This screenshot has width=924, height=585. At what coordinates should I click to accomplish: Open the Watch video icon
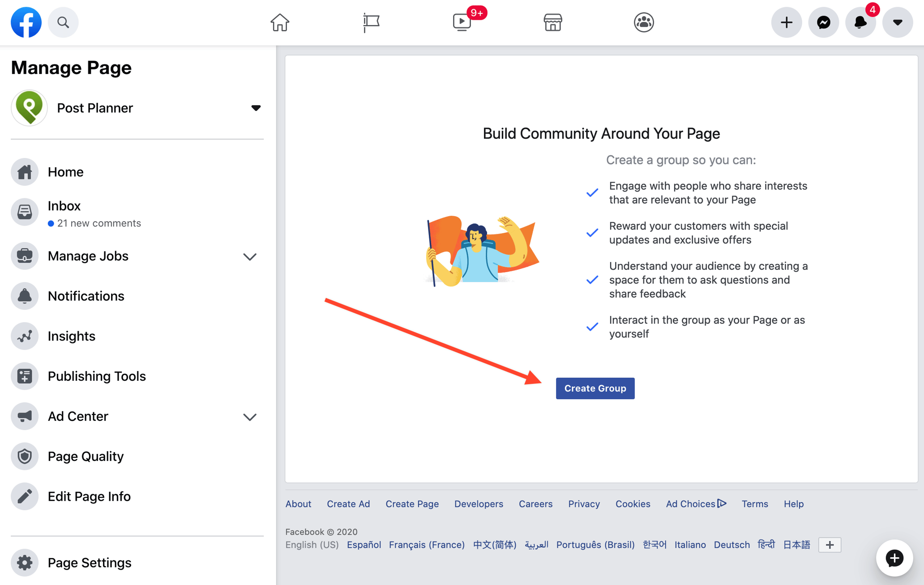tap(462, 22)
